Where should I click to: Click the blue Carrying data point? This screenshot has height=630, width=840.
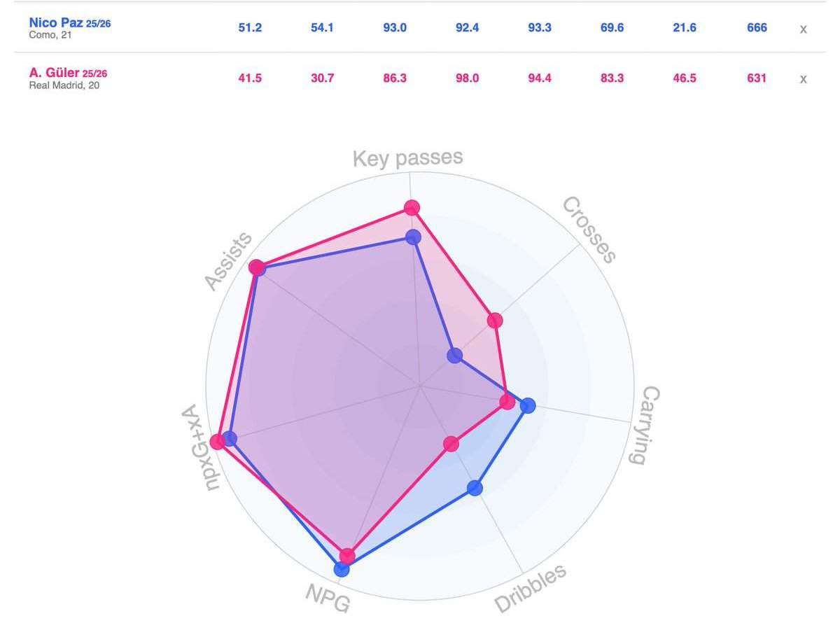[x=528, y=405]
